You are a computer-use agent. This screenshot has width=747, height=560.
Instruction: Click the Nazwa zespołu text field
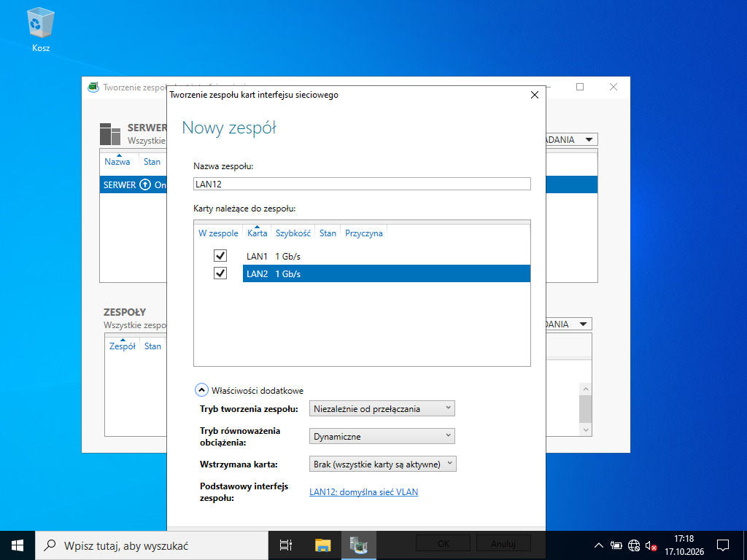(x=362, y=184)
